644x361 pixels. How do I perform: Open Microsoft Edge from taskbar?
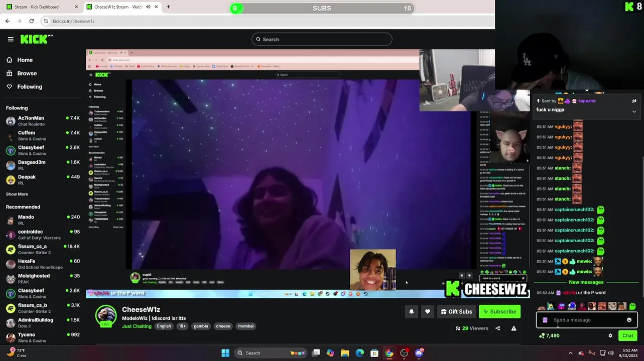click(360, 353)
